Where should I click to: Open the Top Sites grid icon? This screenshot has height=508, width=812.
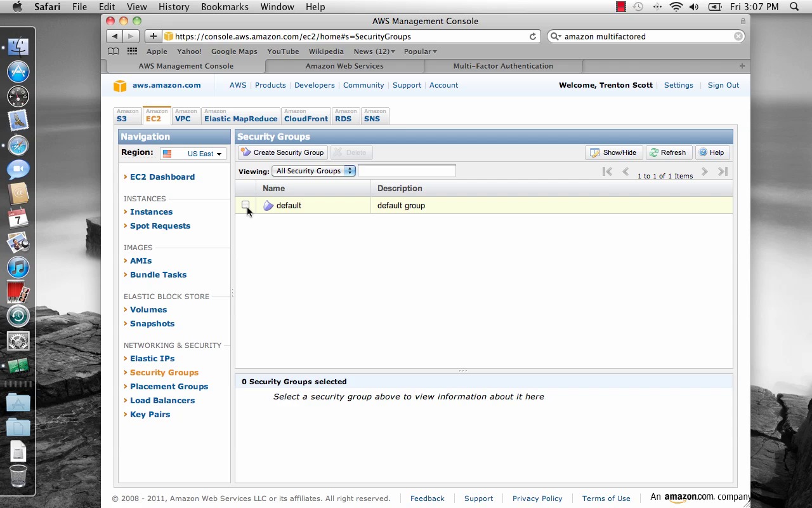132,51
